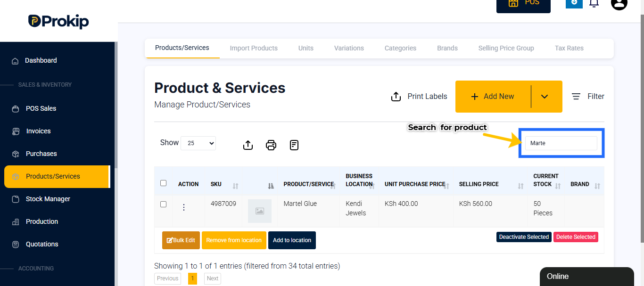The image size is (644, 286).
Task: Click the print icon above the table
Action: [x=271, y=145]
